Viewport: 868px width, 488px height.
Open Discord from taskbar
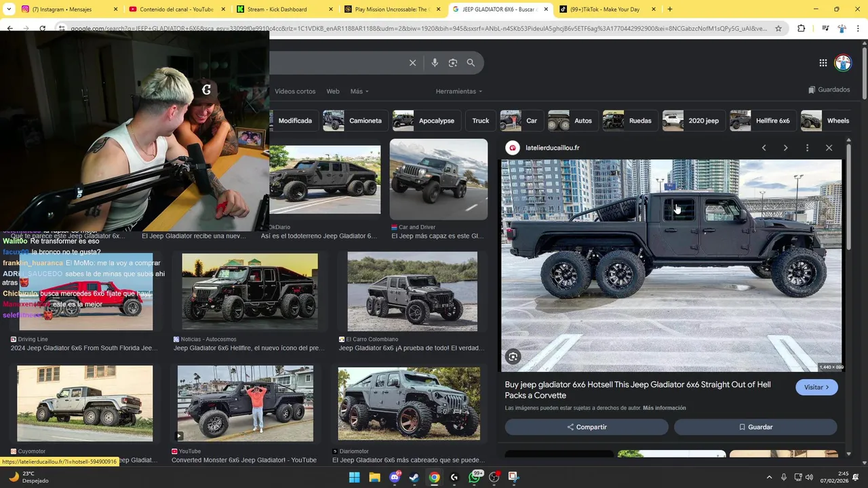click(395, 477)
